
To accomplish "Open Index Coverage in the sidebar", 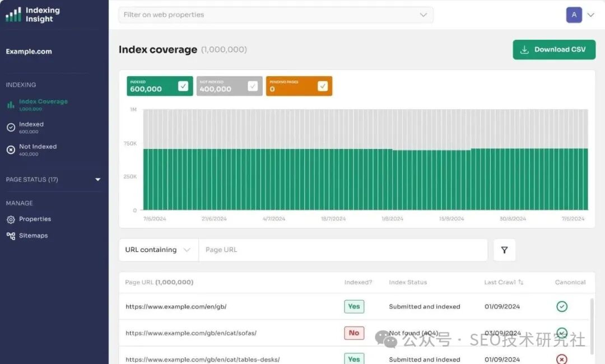I will (x=43, y=102).
